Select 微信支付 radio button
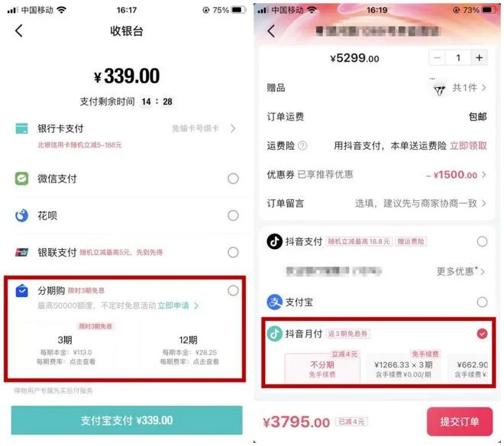504x446 pixels. click(233, 179)
